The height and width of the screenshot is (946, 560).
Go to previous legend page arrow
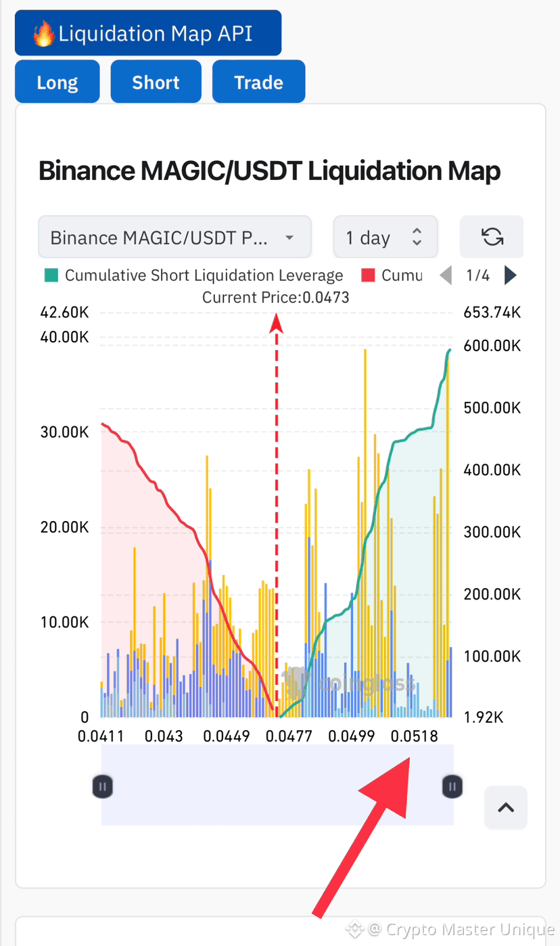(x=446, y=275)
